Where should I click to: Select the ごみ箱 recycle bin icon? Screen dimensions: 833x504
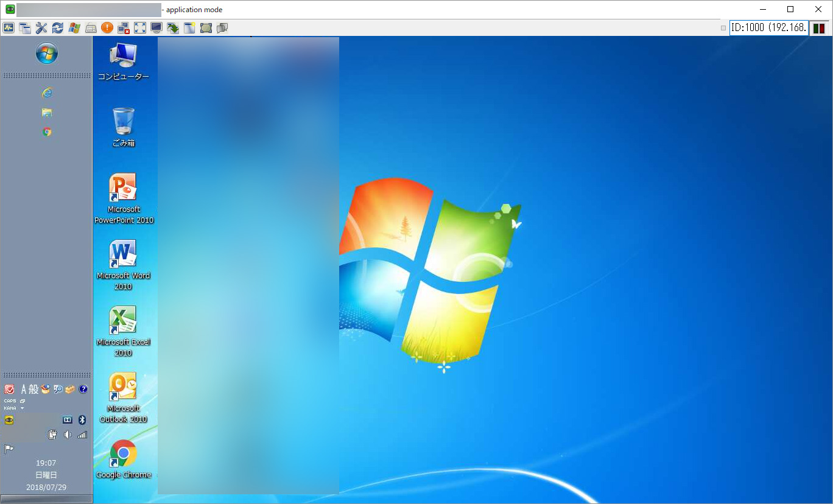coord(124,127)
